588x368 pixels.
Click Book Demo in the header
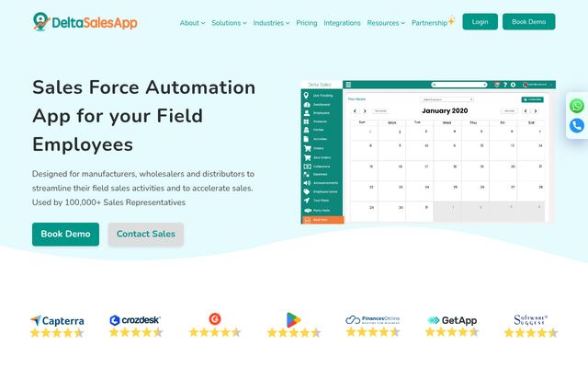(529, 22)
